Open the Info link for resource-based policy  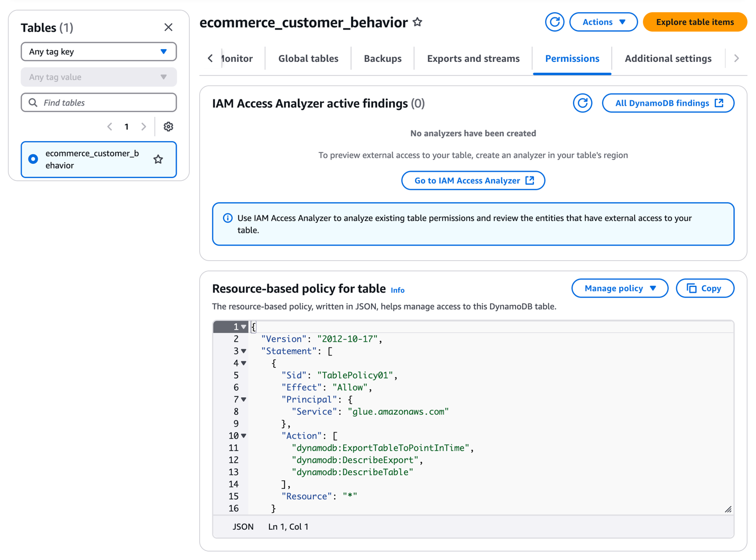point(398,290)
